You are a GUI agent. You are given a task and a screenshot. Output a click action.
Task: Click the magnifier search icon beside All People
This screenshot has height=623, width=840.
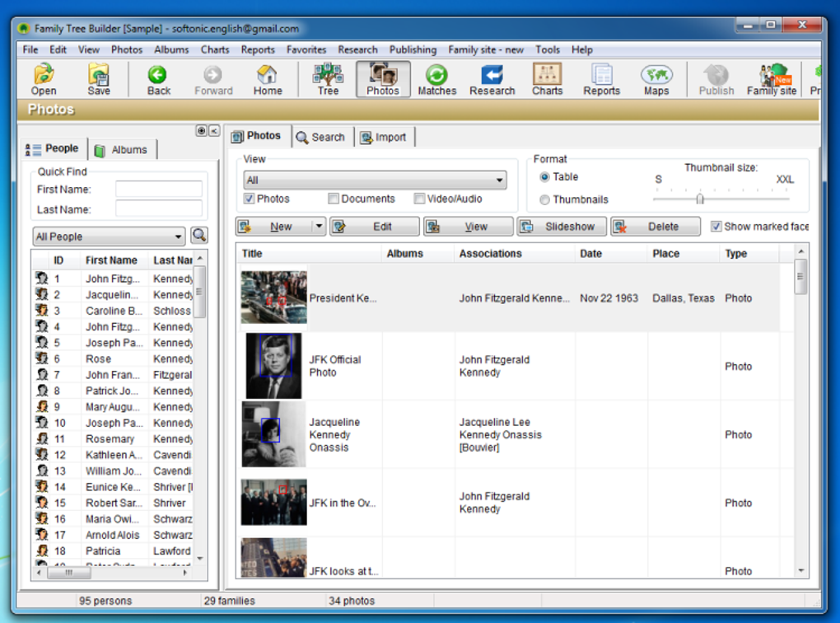click(x=199, y=235)
